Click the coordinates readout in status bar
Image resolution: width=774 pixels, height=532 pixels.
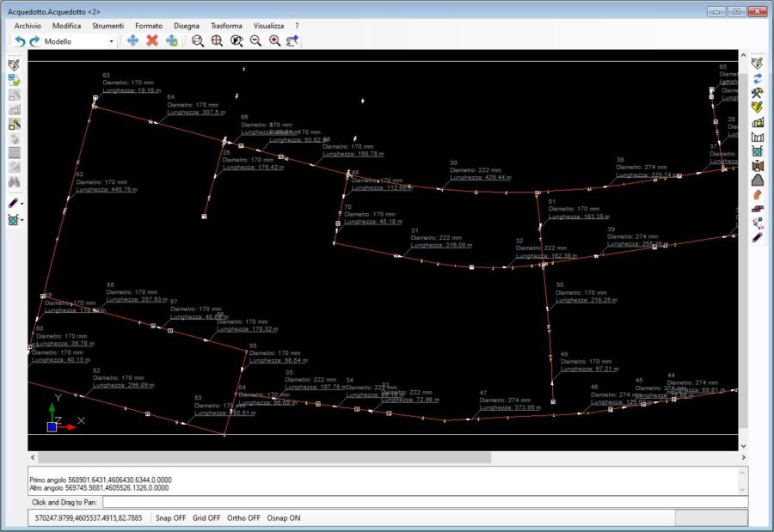coord(89,517)
